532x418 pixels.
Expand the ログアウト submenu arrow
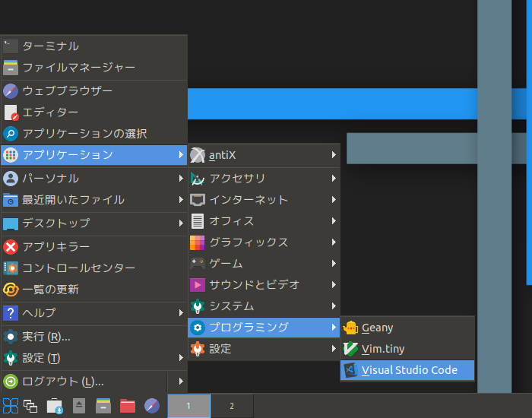(181, 382)
